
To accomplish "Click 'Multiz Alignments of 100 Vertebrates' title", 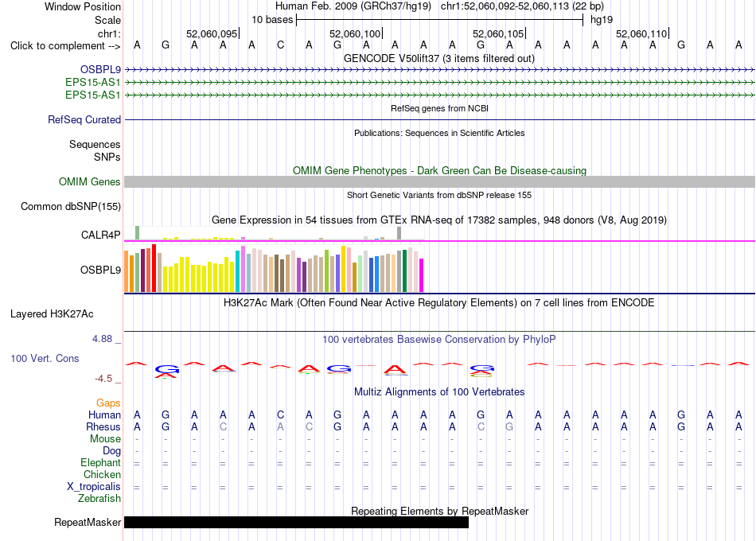I will (439, 392).
